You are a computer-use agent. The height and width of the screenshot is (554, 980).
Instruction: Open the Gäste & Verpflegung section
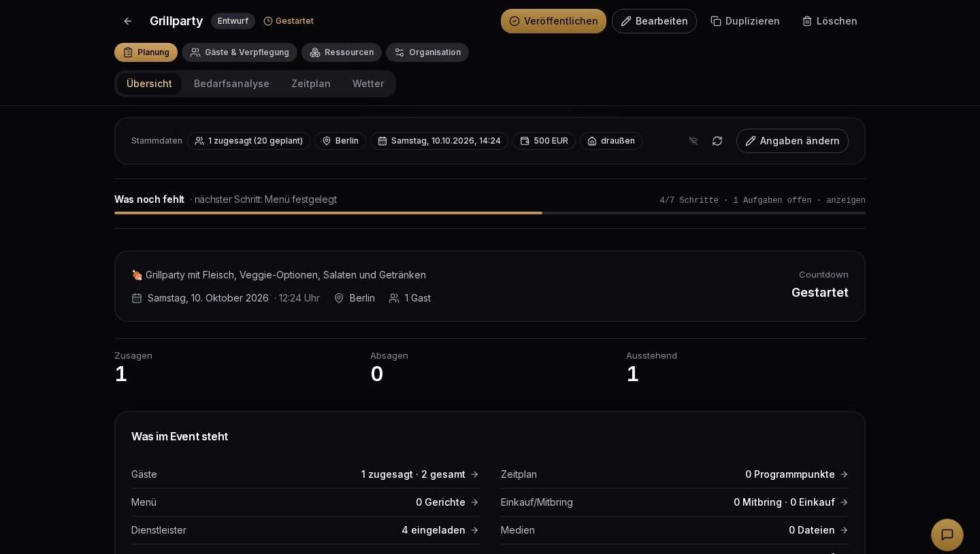coord(240,52)
